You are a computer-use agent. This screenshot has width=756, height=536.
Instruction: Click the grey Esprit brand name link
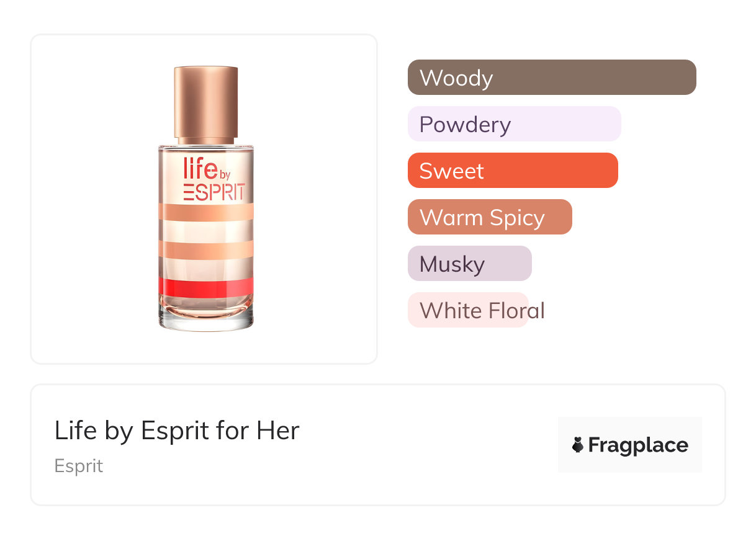coord(79,466)
